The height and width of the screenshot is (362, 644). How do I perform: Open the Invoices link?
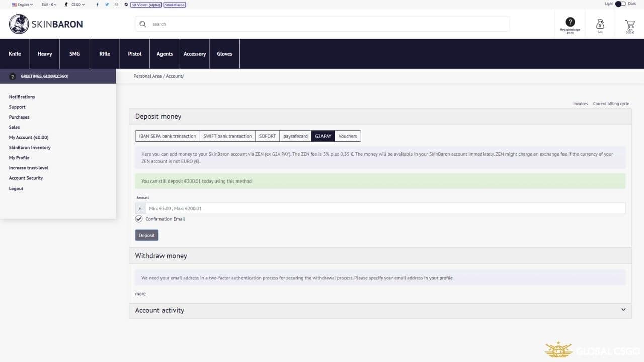click(x=581, y=104)
